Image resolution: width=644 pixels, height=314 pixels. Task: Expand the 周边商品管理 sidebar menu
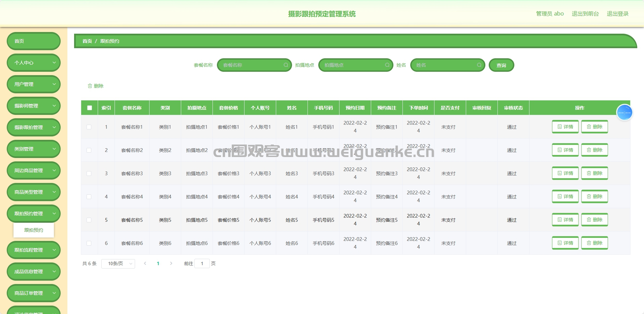pyautogui.click(x=34, y=170)
